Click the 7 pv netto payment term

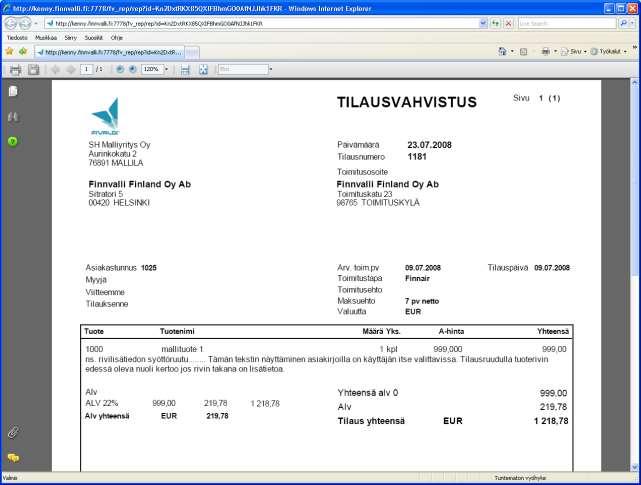(x=422, y=301)
